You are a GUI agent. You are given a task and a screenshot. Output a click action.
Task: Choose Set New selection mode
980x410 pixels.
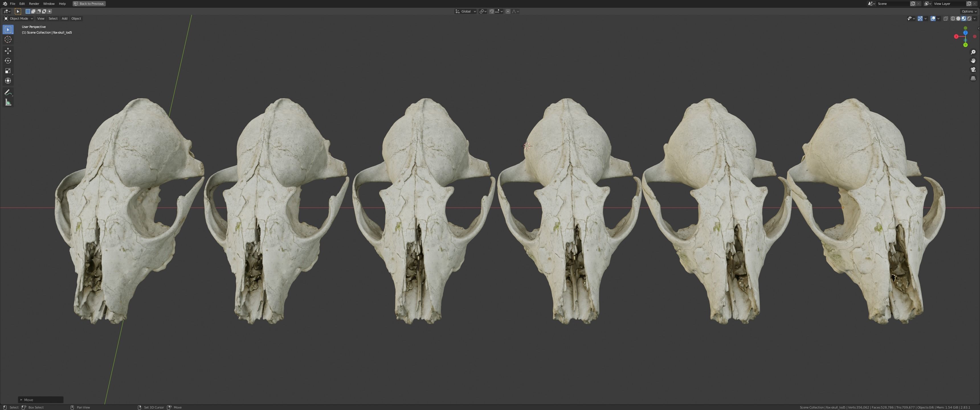(28, 11)
